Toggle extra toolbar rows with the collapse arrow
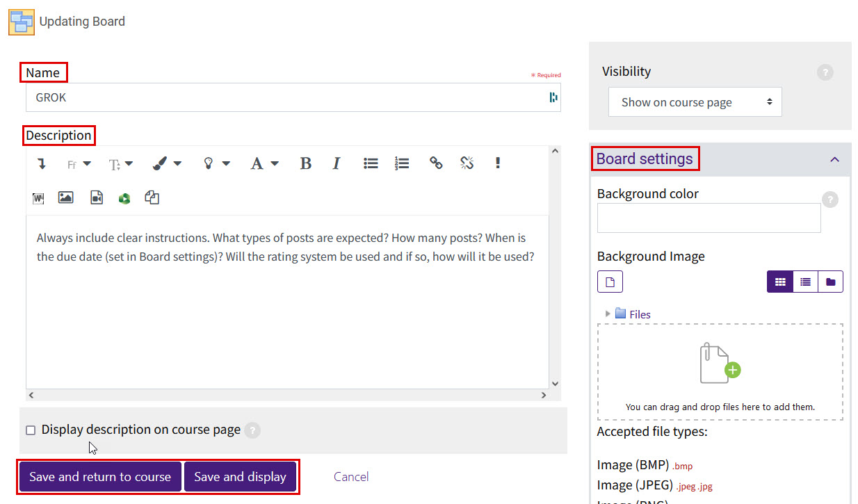 pos(40,163)
